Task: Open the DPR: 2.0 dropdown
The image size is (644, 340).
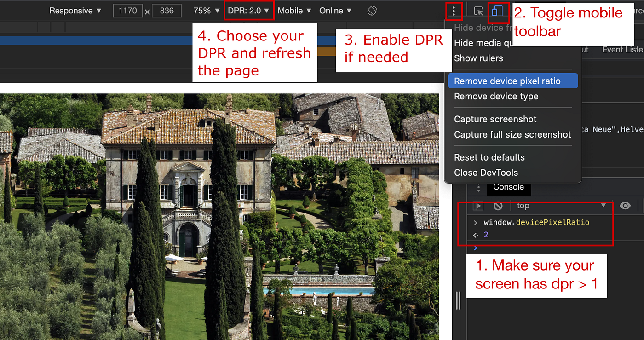Action: pyautogui.click(x=248, y=11)
